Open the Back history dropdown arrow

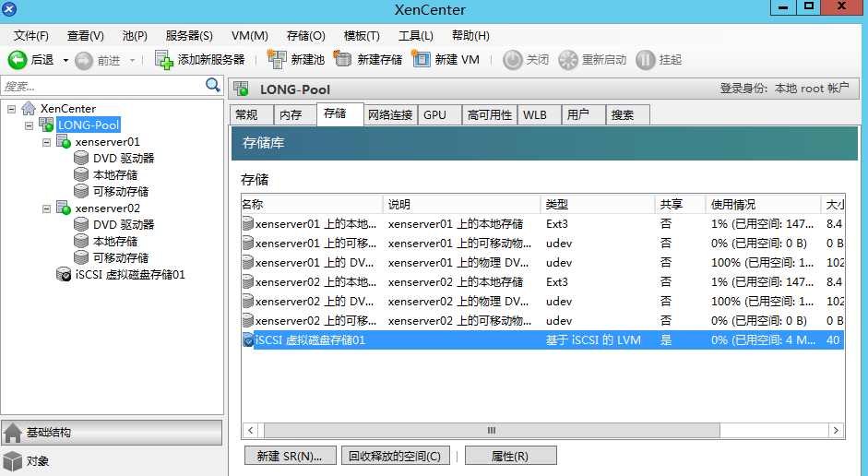[x=65, y=60]
